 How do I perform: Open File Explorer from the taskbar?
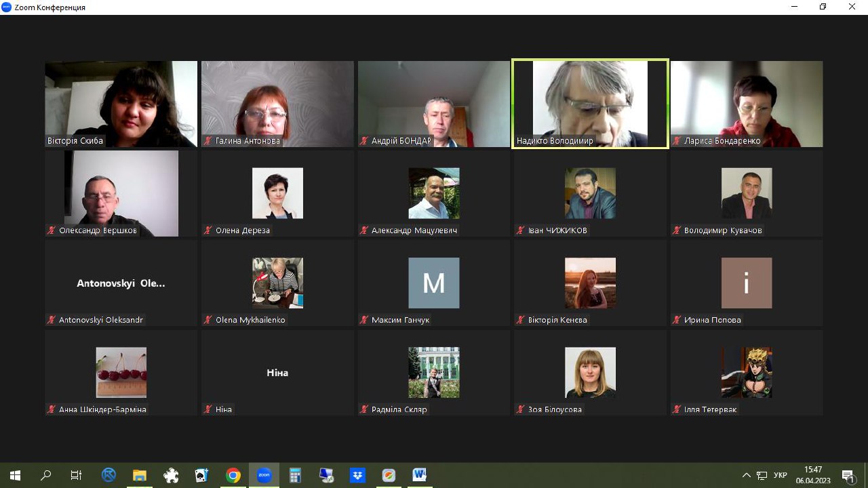coord(139,475)
